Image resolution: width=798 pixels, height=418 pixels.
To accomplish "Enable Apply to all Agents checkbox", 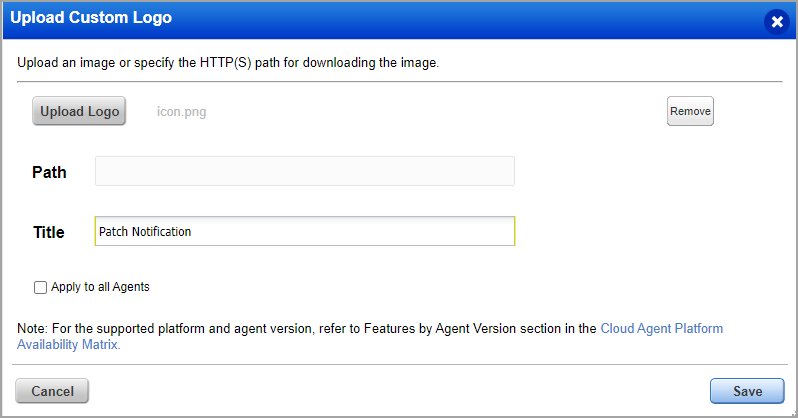I will 41,288.
